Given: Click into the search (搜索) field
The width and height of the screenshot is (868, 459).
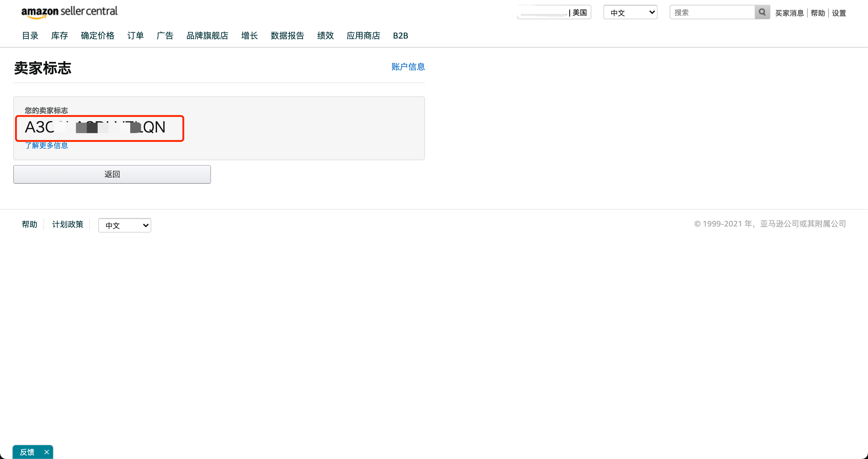Looking at the screenshot, I should coord(712,12).
